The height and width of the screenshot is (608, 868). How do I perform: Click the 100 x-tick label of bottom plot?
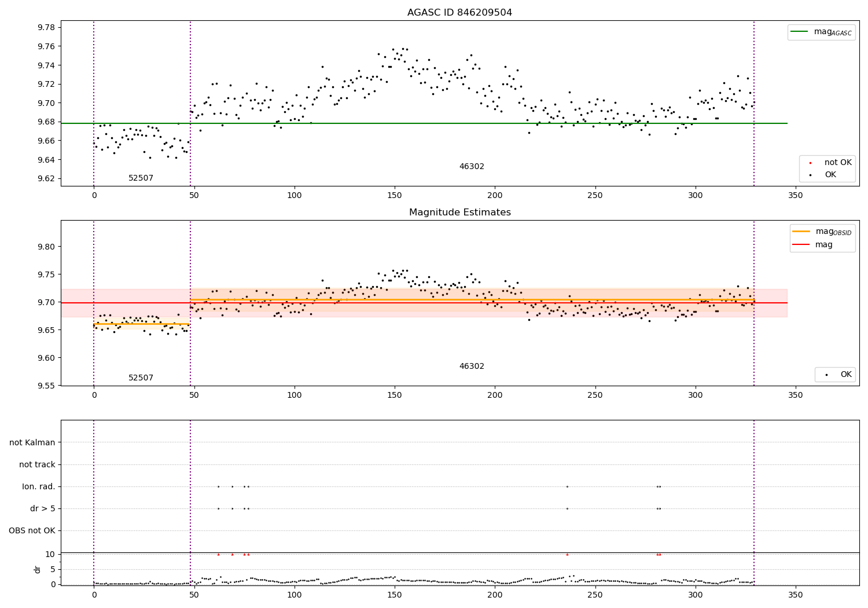pos(295,595)
